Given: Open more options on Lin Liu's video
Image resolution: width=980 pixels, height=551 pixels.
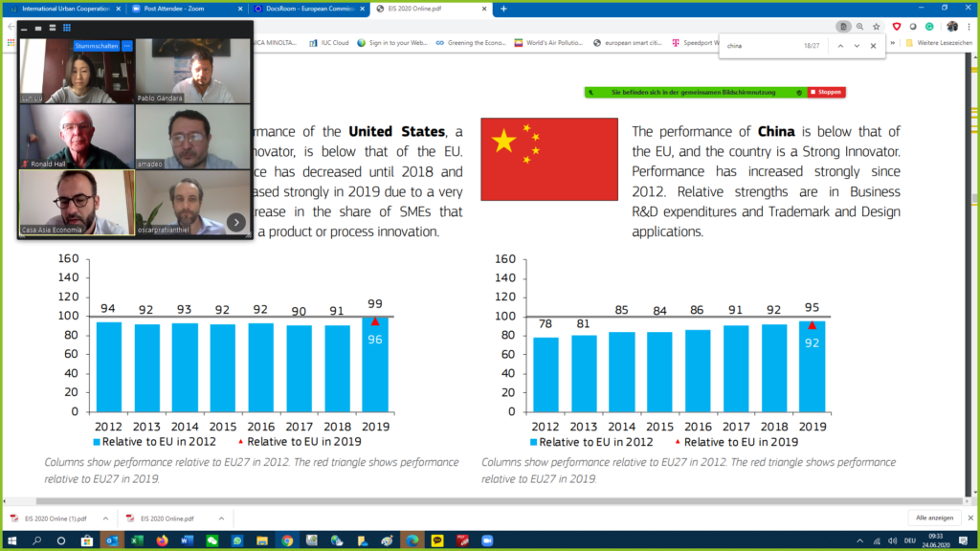Looking at the screenshot, I should click(x=126, y=46).
